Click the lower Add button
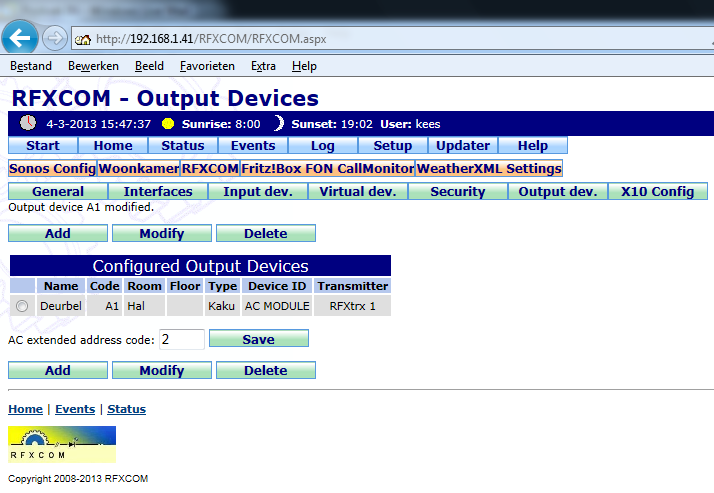Viewport: 714px width, 493px height. pos(58,370)
